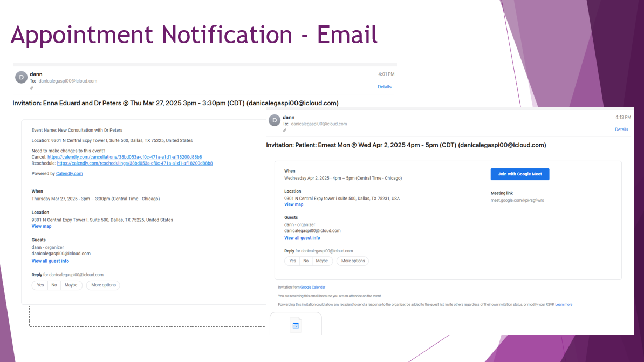Click the D avatar on the 4:13 PM email

click(275, 120)
